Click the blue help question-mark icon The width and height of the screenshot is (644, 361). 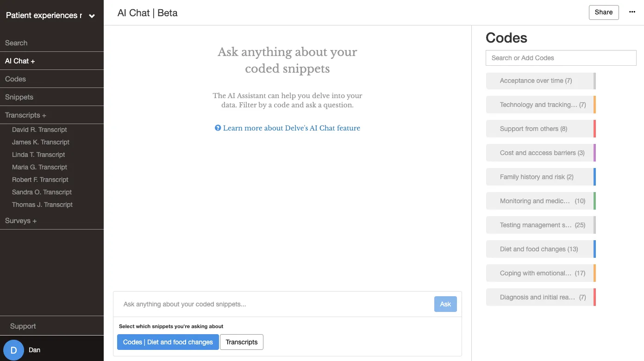218,128
